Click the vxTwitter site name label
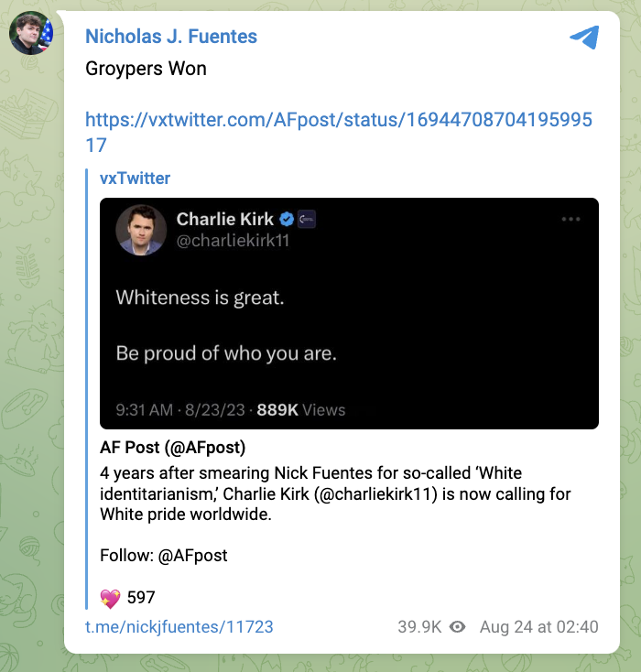This screenshot has width=641, height=672. point(135,179)
